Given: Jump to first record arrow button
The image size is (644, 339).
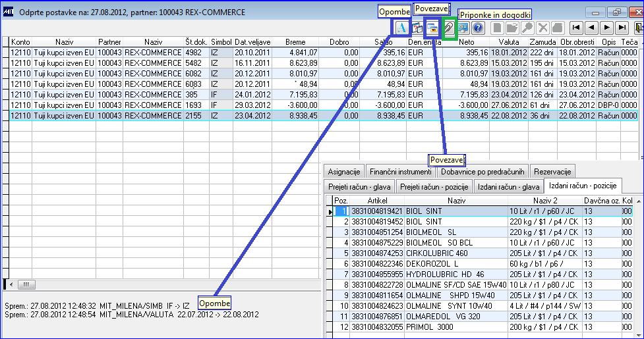Looking at the screenshot, I should (576, 28).
